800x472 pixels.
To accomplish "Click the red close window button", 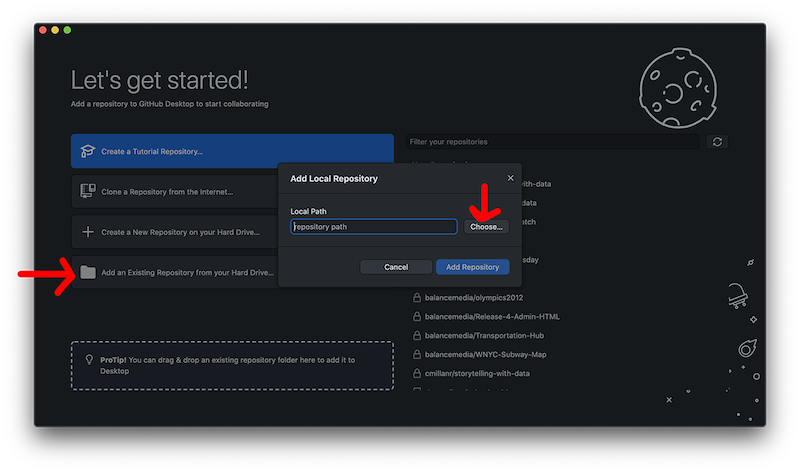I will (x=43, y=30).
